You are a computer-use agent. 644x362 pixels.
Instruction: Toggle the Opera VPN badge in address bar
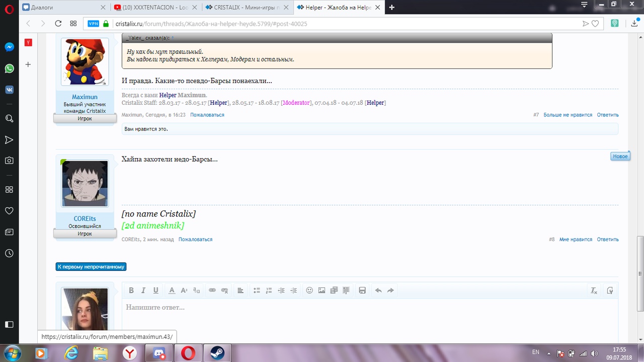pos(94,23)
